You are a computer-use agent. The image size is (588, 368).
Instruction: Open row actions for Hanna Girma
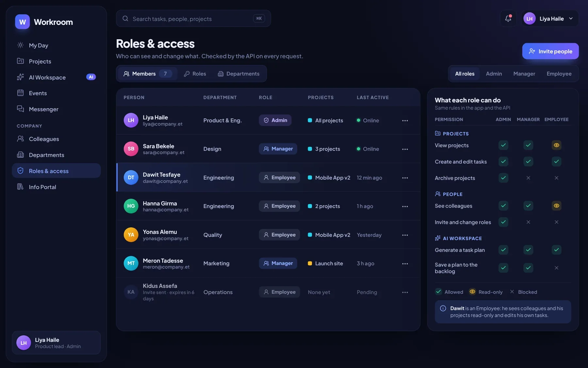[405, 206]
